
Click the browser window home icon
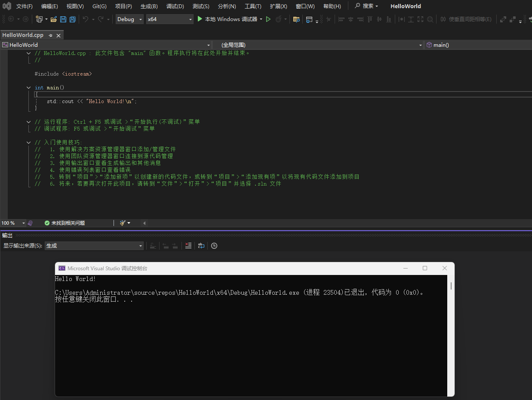pyautogui.click(x=309, y=19)
